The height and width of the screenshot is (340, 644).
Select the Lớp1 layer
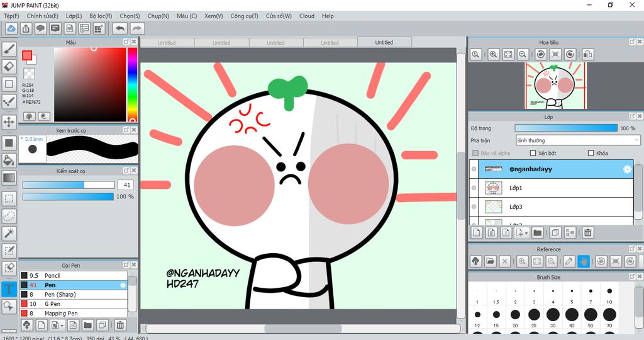tap(551, 188)
